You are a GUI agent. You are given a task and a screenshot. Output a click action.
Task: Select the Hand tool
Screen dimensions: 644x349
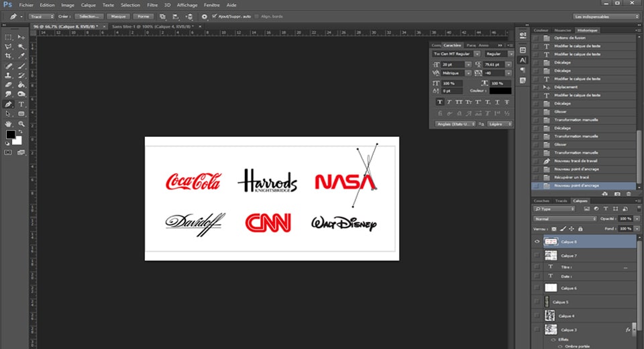click(x=8, y=123)
